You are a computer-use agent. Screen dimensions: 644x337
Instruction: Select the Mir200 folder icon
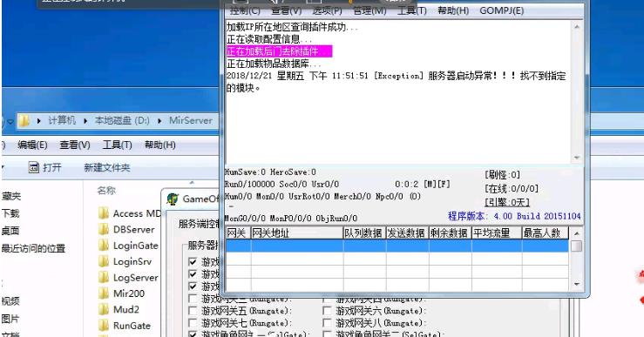(104, 293)
